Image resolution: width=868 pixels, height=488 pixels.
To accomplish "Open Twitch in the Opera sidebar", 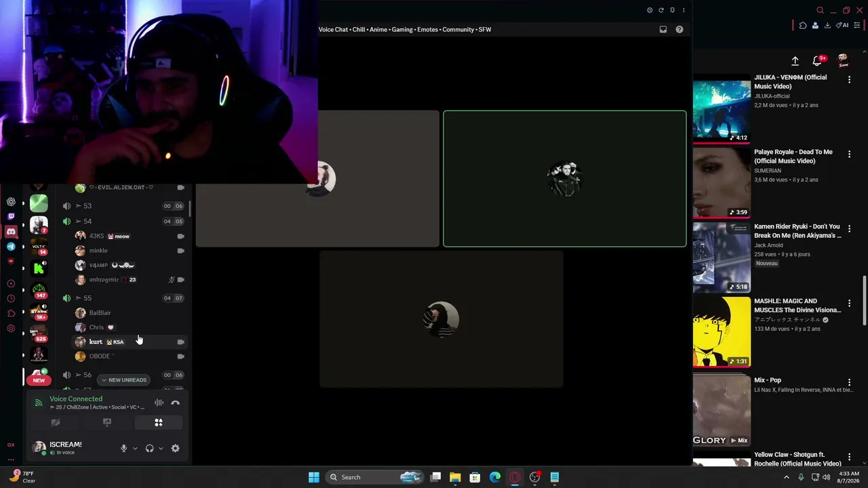I will tap(11, 217).
